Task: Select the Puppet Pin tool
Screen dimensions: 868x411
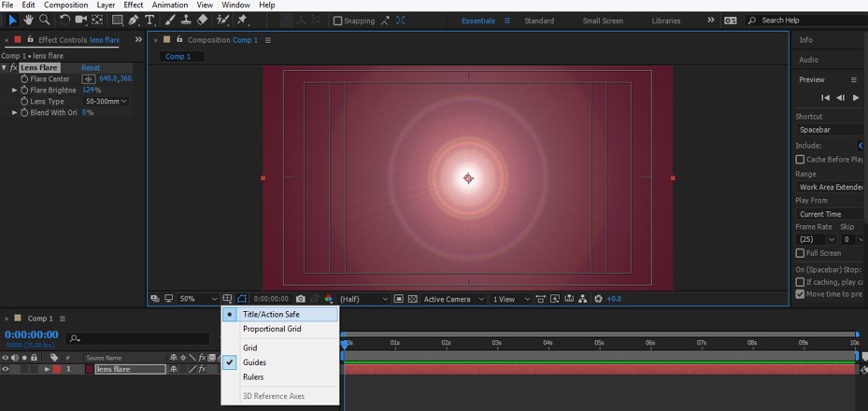Action: point(242,21)
